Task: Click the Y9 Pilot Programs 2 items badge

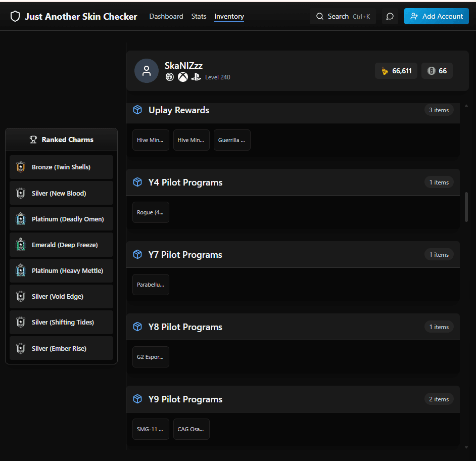Action: coord(439,399)
